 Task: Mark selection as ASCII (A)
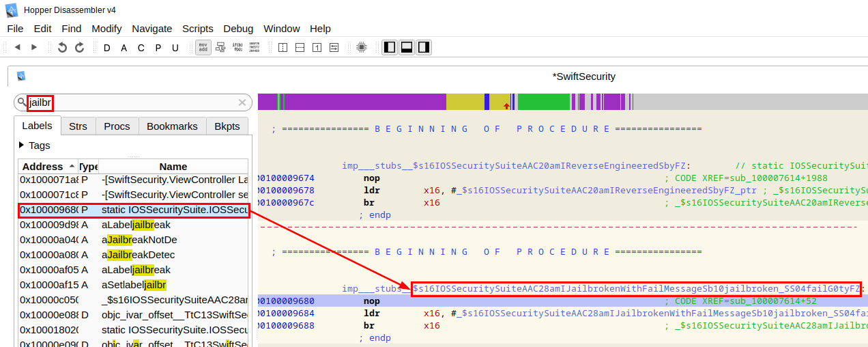click(x=124, y=48)
